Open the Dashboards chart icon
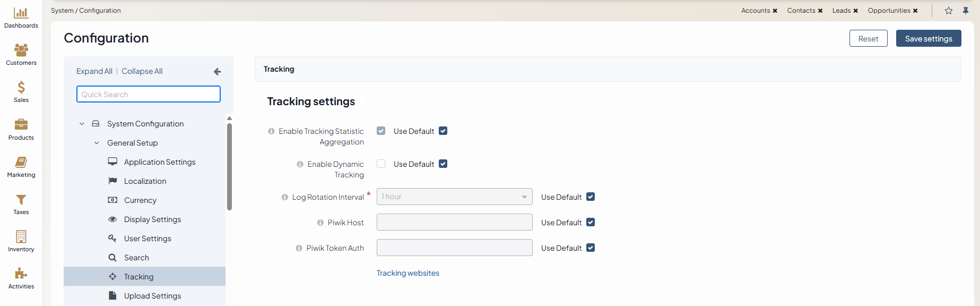This screenshot has height=306, width=980. [x=21, y=13]
